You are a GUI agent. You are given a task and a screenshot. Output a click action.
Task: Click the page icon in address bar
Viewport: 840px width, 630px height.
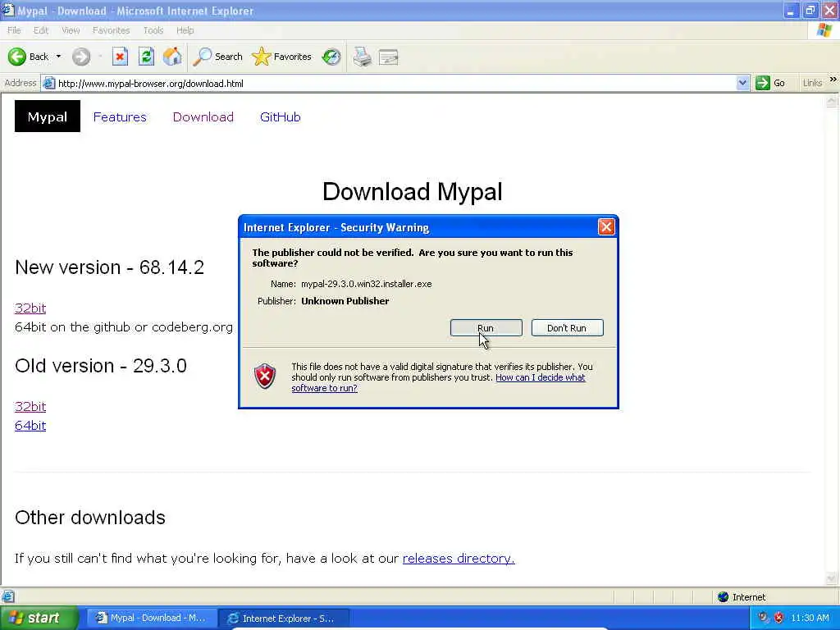[x=48, y=83]
